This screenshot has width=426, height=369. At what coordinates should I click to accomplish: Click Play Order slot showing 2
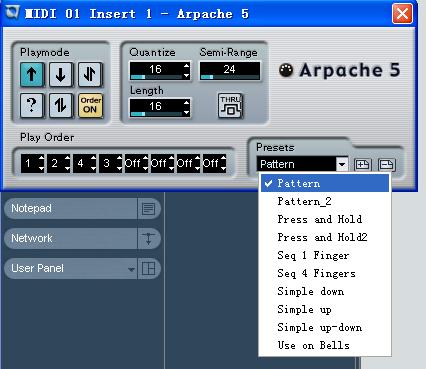coord(59,163)
